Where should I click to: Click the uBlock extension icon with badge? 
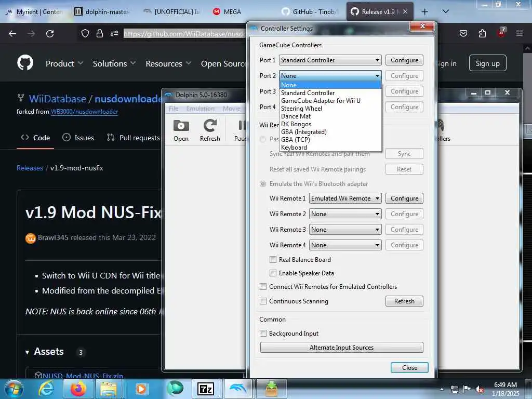point(501,33)
